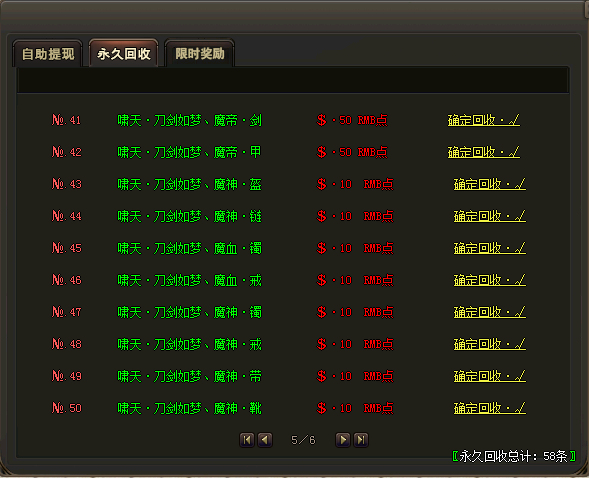The image size is (589, 478).
Task: Confirm recycle for No.42 魔帝·甲
Action: 484,152
